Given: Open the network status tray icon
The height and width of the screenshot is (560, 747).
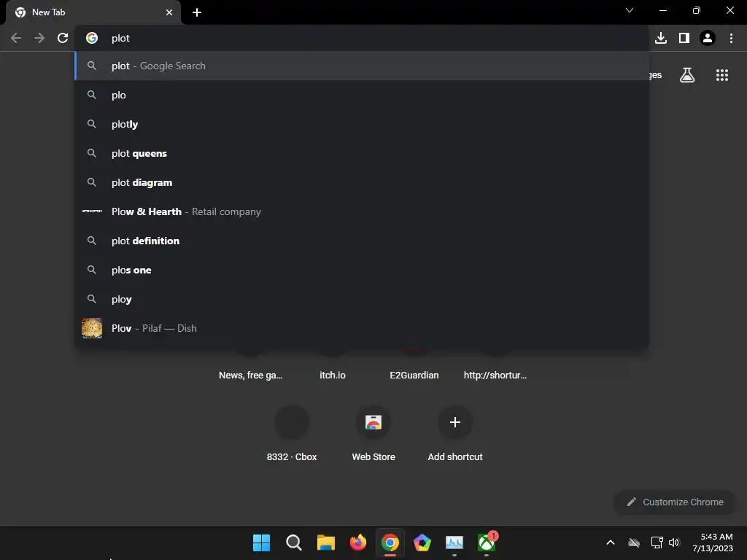Looking at the screenshot, I should point(657,542).
